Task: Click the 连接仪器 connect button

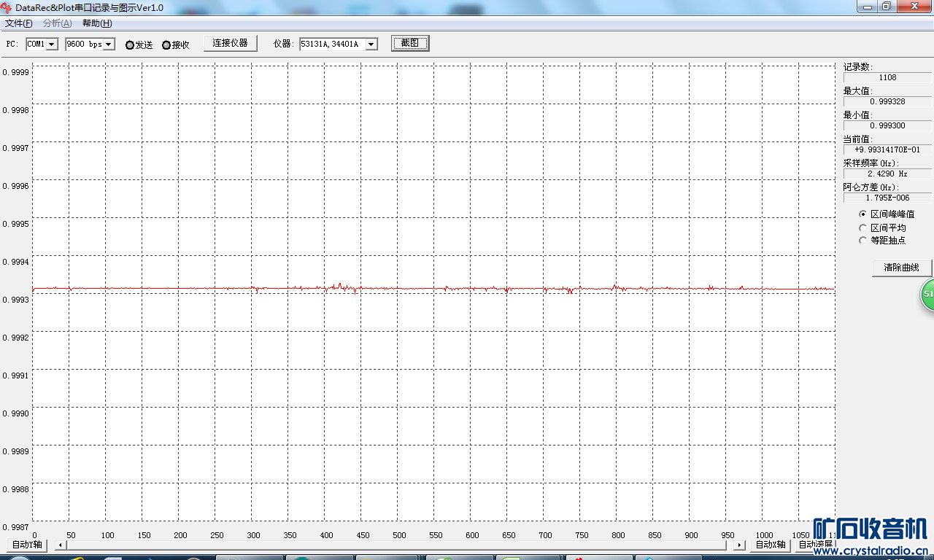Action: 230,43
